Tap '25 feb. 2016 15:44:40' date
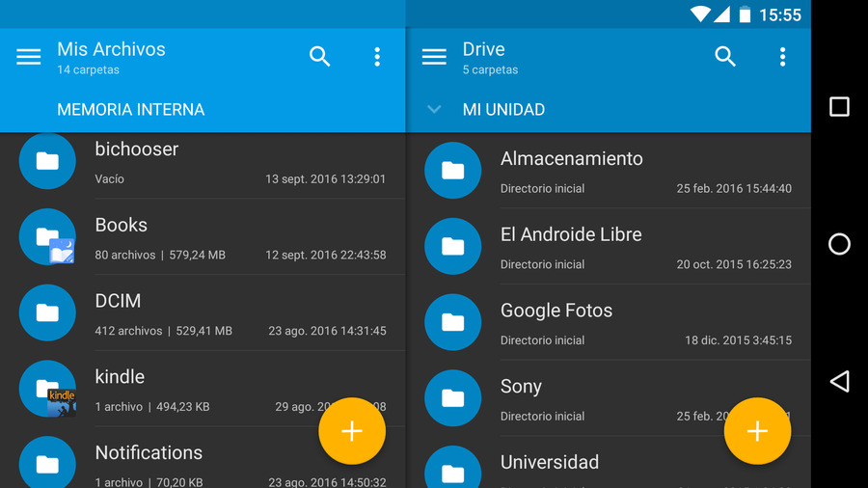Screen dimensions: 868x488 tap(734, 189)
